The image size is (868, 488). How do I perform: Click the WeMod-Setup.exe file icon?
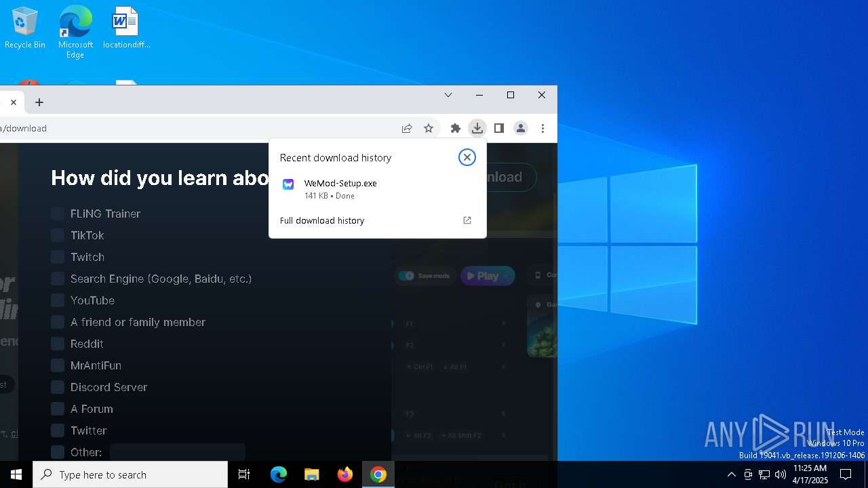point(288,184)
